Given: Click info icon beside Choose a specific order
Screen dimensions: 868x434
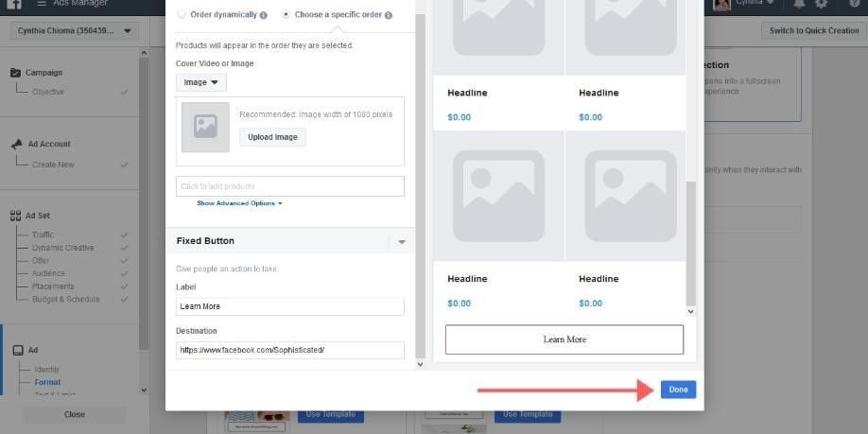Looking at the screenshot, I should pyautogui.click(x=389, y=15).
